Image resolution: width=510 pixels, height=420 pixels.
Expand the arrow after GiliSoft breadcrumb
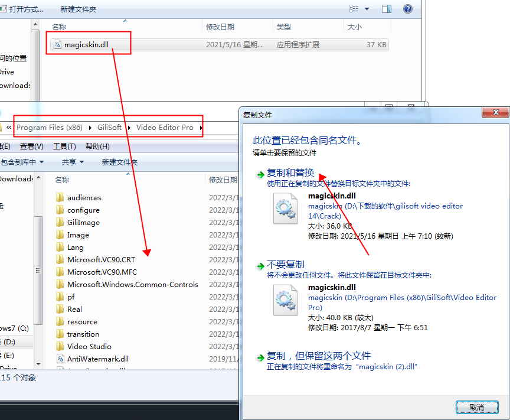[129, 128]
